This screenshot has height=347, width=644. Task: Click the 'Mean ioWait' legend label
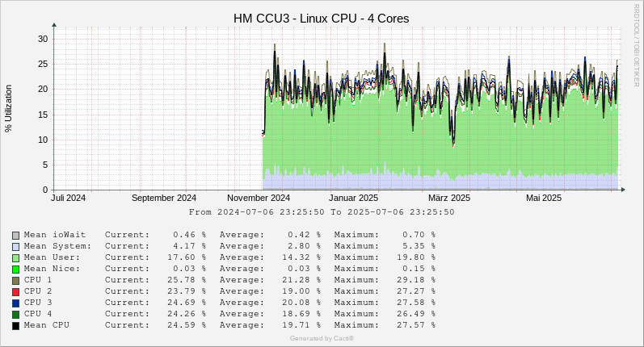[x=55, y=235]
